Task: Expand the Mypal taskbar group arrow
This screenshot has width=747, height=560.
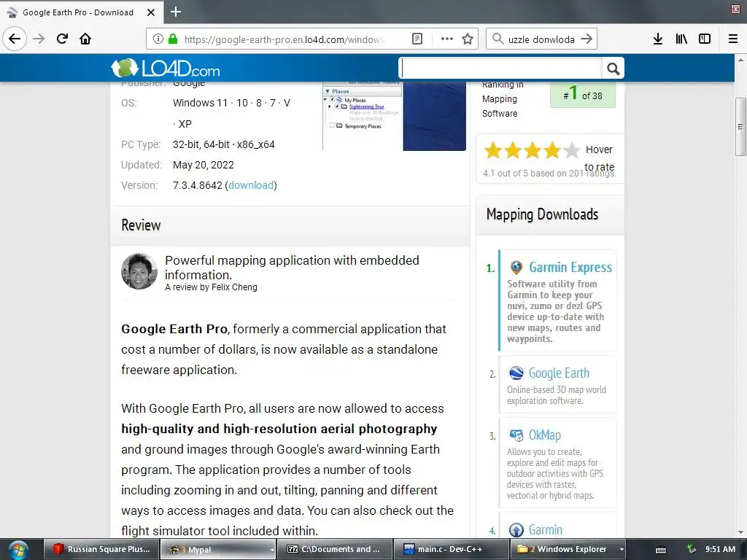Action: point(272,550)
